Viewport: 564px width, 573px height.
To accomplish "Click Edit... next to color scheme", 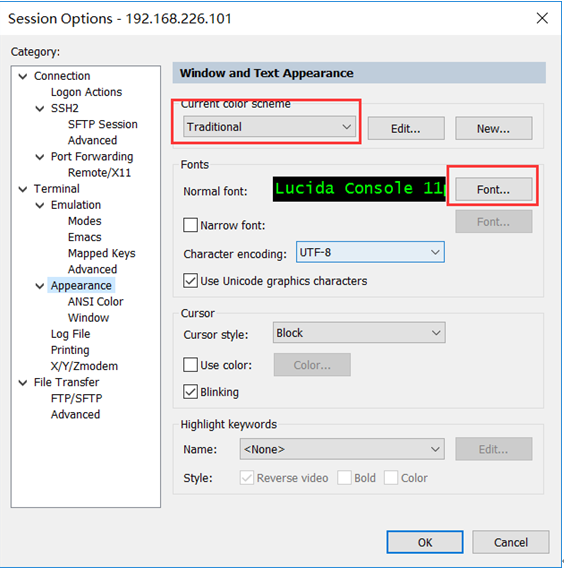I will [x=406, y=128].
